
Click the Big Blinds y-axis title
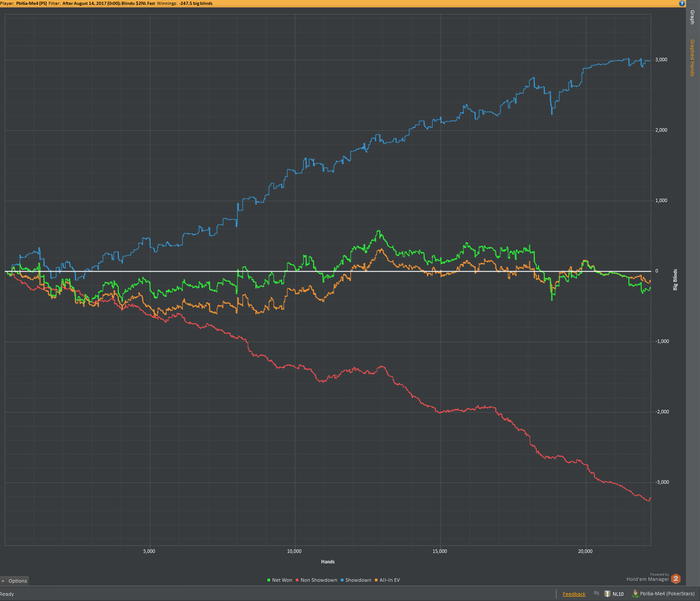(x=675, y=280)
